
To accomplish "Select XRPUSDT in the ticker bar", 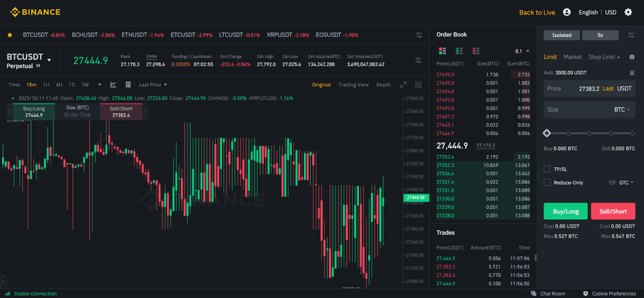I will pyautogui.click(x=288, y=35).
